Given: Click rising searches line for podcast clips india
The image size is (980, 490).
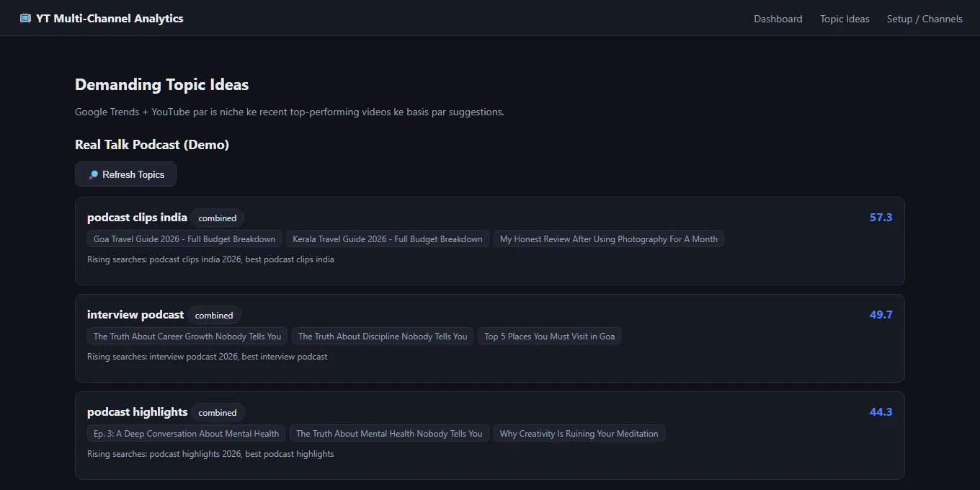Looking at the screenshot, I should 210,259.
